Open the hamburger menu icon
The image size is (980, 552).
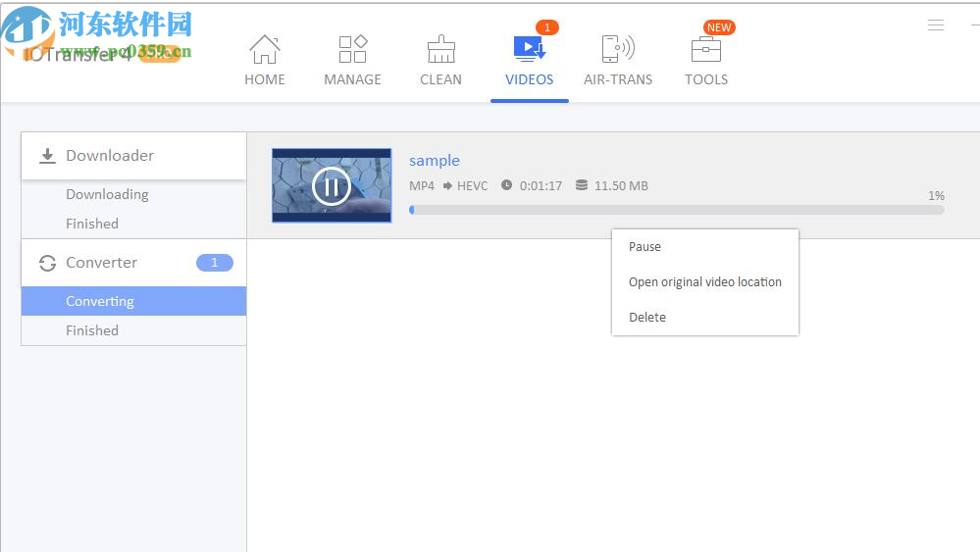click(x=936, y=25)
